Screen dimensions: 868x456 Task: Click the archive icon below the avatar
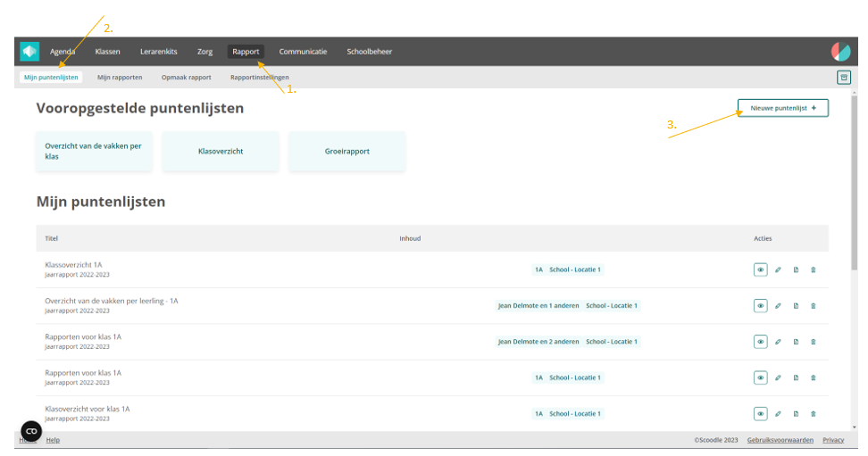843,78
